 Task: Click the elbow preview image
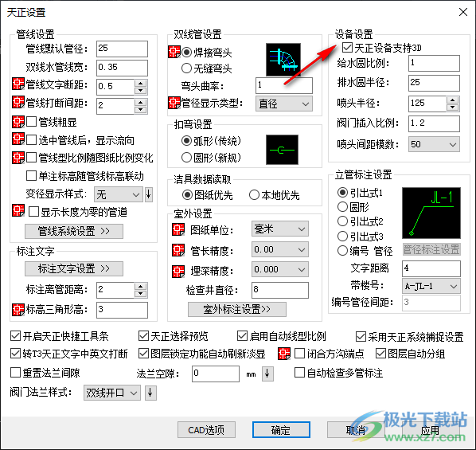283,60
